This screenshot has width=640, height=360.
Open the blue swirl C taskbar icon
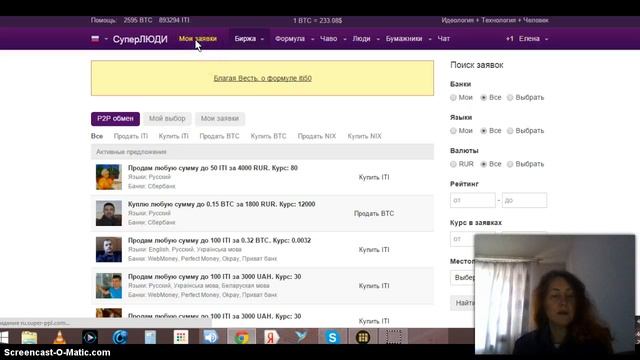click(x=120, y=337)
